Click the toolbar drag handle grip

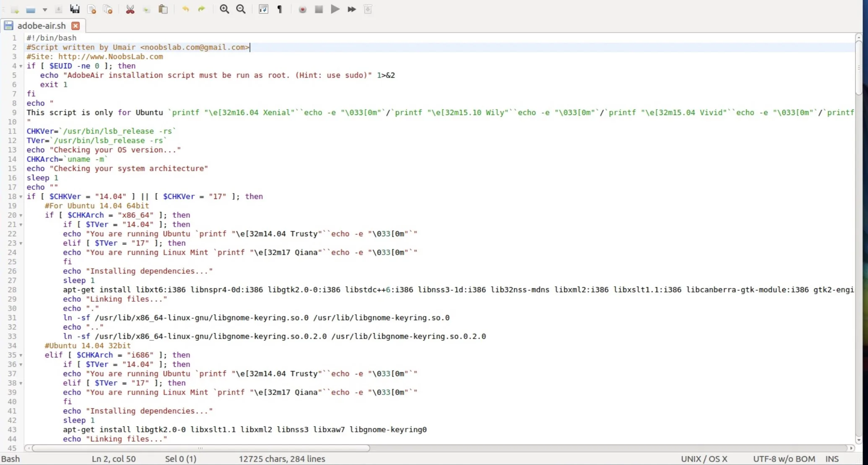pos(3,9)
